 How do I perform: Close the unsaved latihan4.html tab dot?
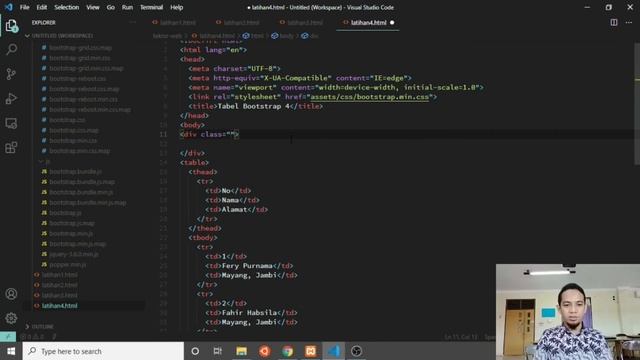click(392, 22)
